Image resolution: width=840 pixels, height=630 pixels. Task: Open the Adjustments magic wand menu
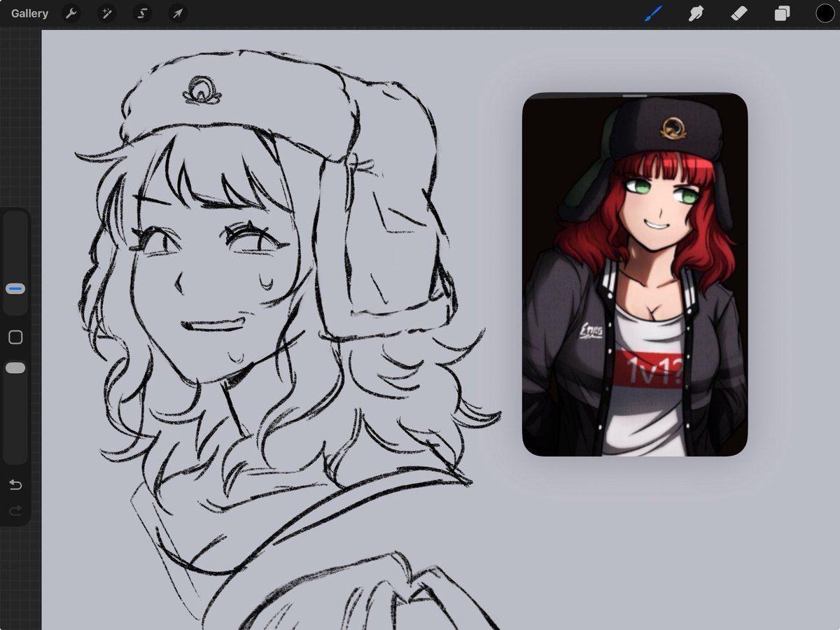coord(106,13)
